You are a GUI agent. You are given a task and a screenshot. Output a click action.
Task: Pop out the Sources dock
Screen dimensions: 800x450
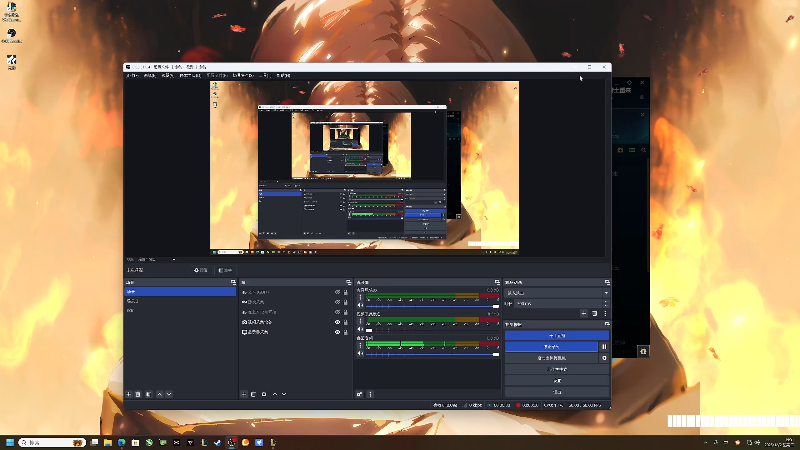coord(348,282)
